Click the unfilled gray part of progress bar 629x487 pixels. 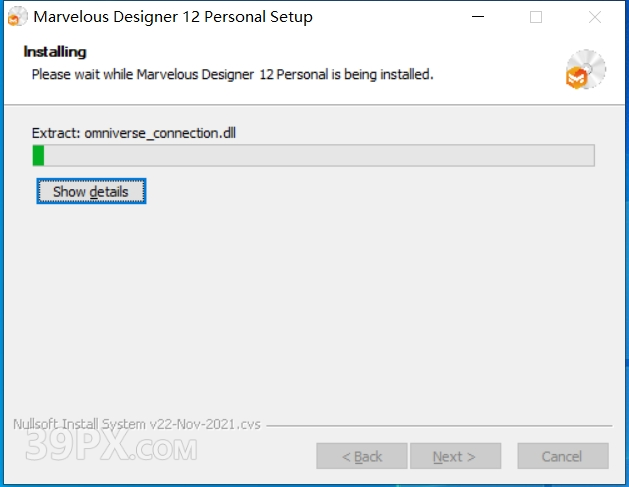319,155
